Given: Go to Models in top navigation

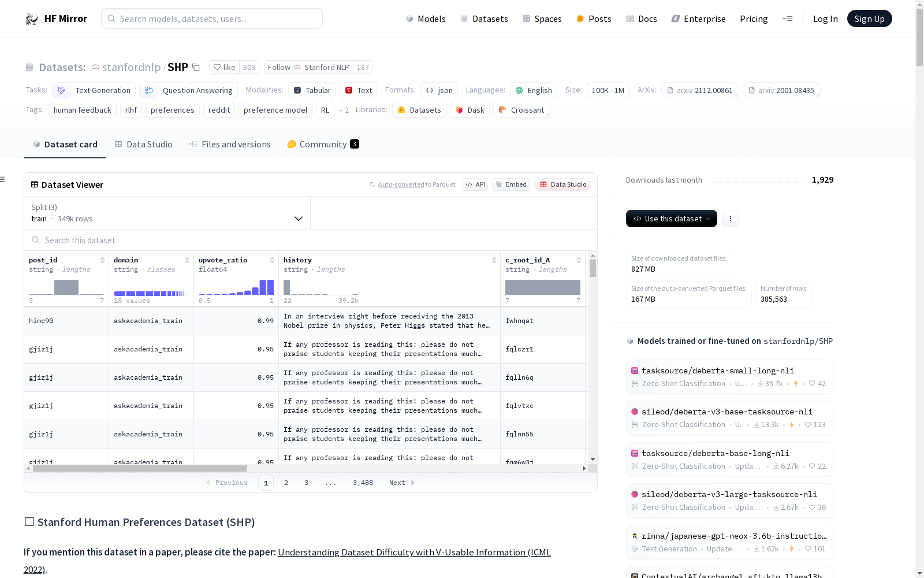Looking at the screenshot, I should [x=426, y=18].
